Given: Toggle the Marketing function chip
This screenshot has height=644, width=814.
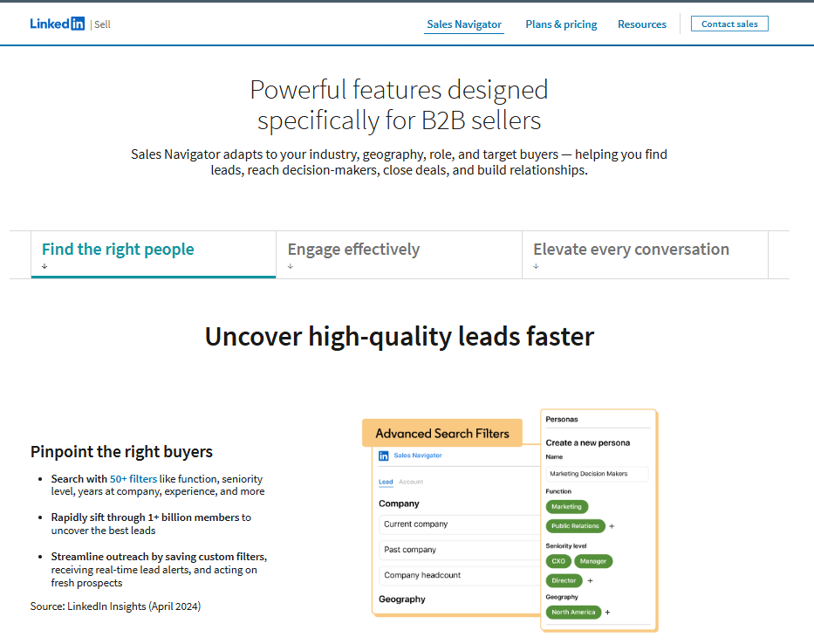Looking at the screenshot, I should 566,507.
